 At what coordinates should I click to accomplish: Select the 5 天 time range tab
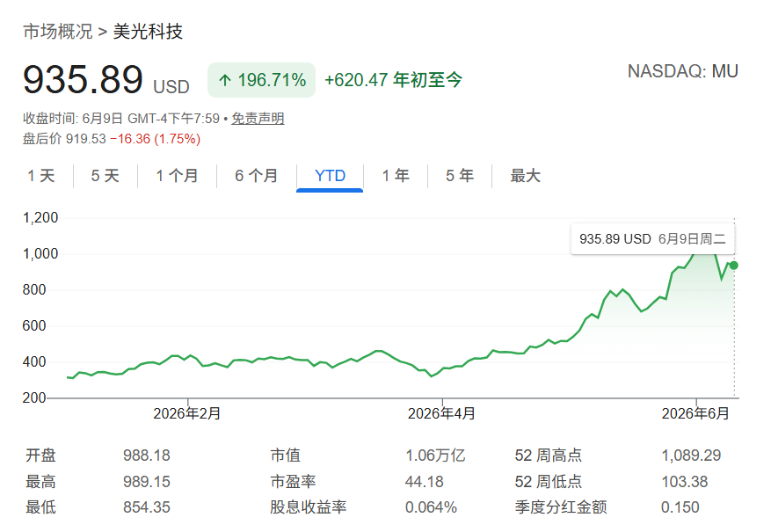pyautogui.click(x=105, y=176)
